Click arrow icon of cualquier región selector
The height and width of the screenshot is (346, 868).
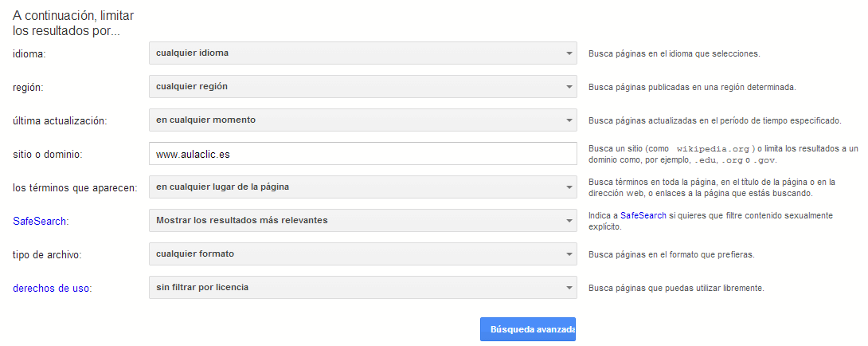point(569,87)
